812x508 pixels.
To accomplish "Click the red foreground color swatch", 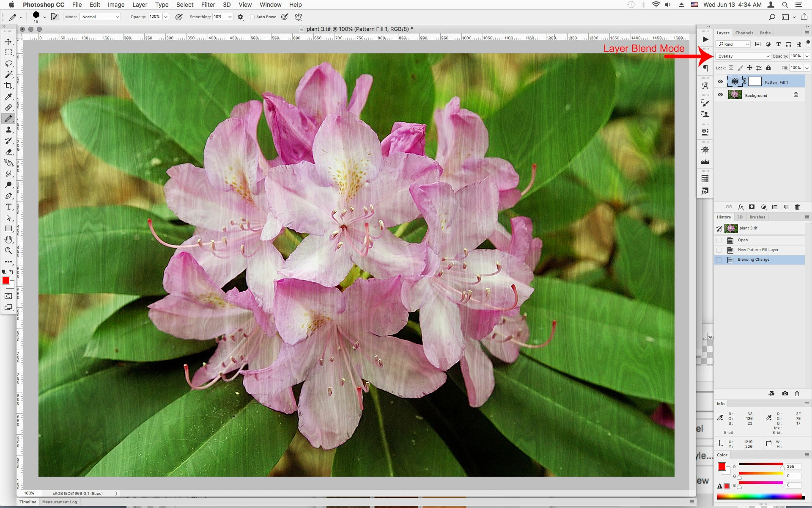I will 6,280.
